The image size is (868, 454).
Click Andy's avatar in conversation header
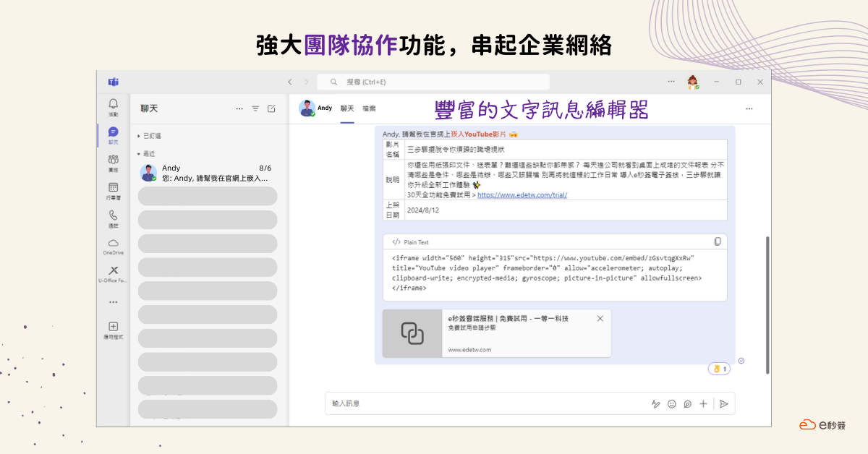pyautogui.click(x=307, y=108)
